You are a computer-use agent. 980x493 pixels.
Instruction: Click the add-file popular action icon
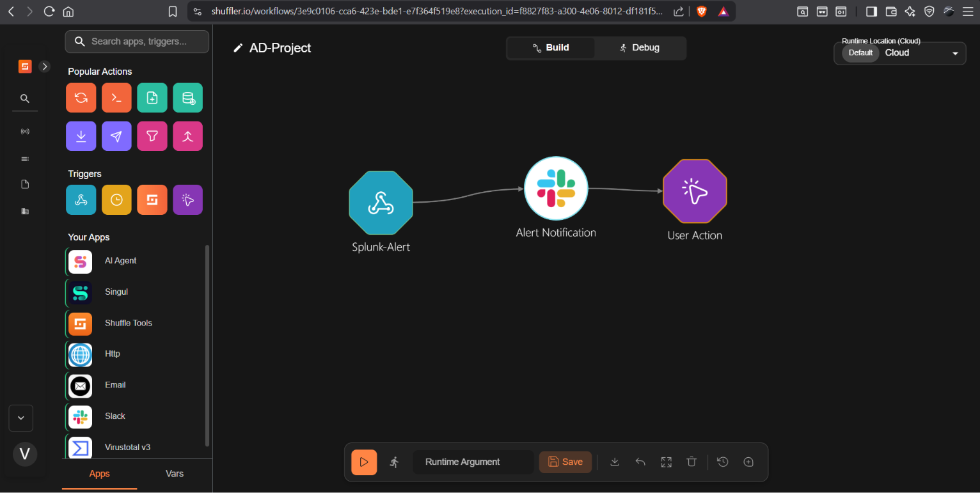152,98
